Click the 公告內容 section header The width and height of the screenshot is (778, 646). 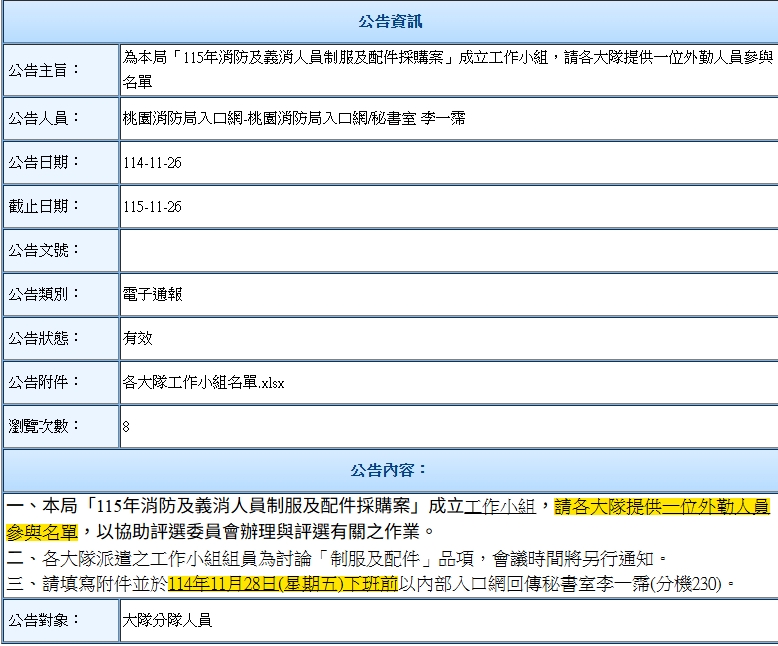(390, 469)
